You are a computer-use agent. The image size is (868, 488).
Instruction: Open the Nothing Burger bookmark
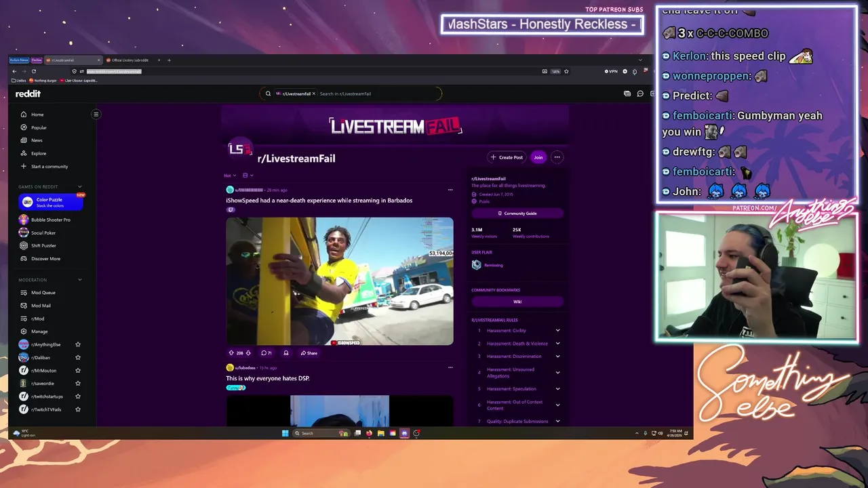tap(42, 81)
